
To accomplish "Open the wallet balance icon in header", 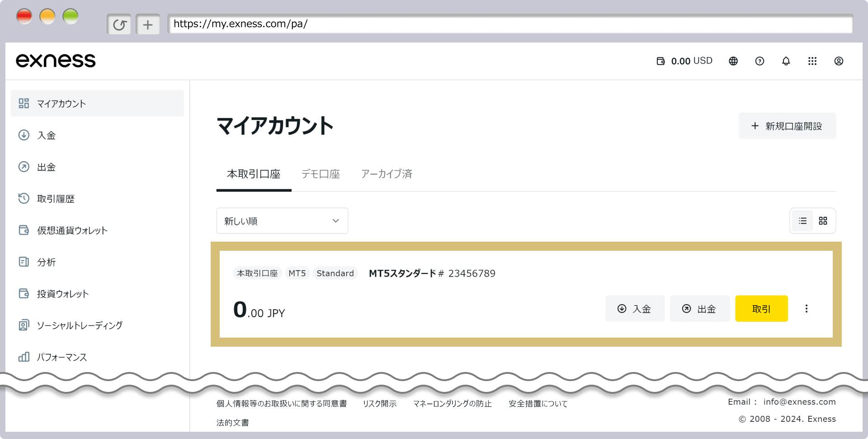I will tap(660, 61).
